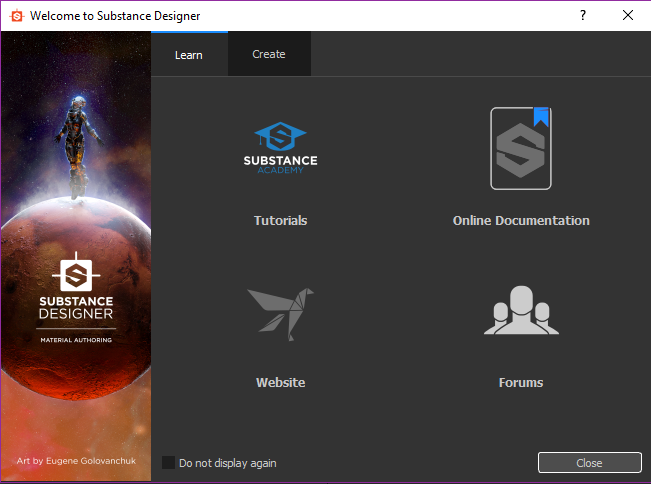Open the Online Documentation book icon
Image resolution: width=651 pixels, height=484 pixels.
(521, 148)
